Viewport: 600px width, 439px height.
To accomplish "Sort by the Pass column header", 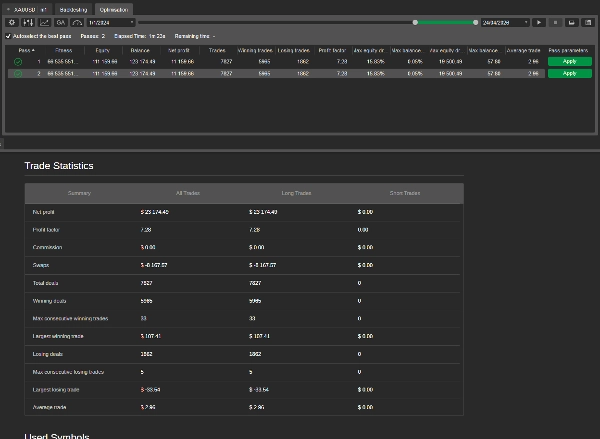I will [27, 49].
